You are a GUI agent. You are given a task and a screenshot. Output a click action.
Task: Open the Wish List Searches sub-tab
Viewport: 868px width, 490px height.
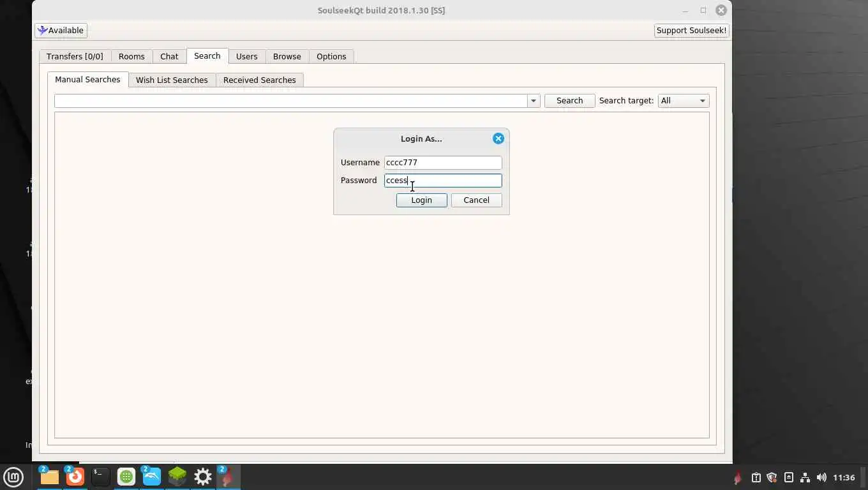[172, 80]
